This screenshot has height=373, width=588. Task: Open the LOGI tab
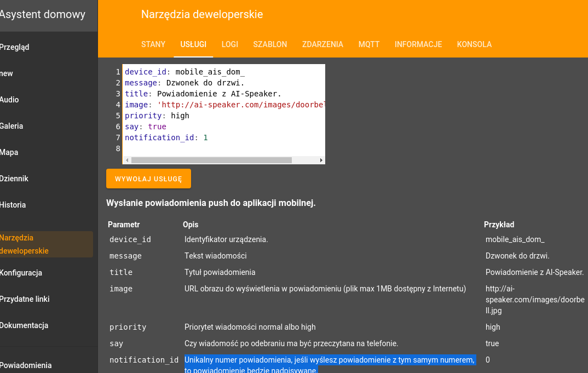point(229,44)
